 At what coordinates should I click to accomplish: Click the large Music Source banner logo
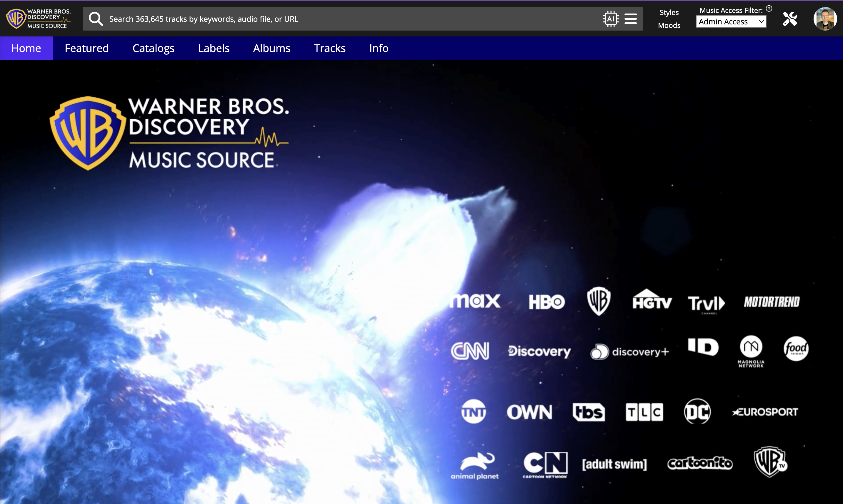pyautogui.click(x=169, y=133)
